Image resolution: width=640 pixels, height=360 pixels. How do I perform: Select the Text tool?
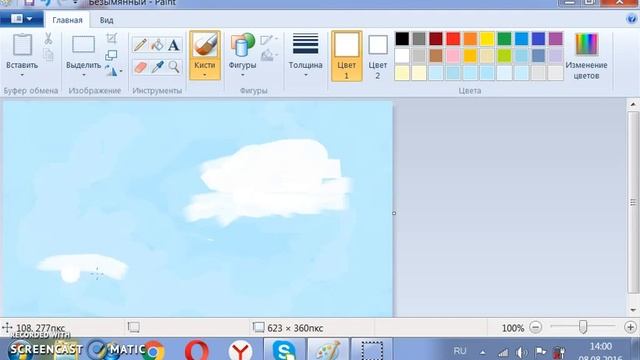[173, 44]
